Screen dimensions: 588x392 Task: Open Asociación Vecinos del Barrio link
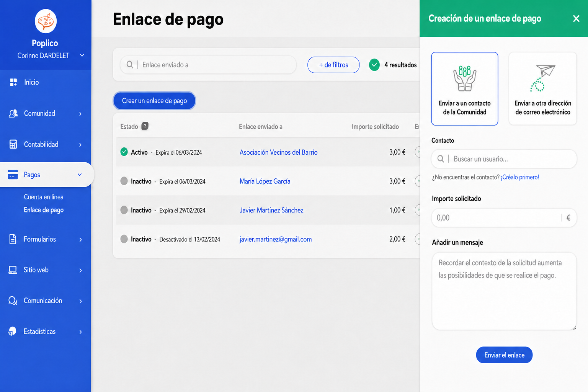pyautogui.click(x=278, y=152)
